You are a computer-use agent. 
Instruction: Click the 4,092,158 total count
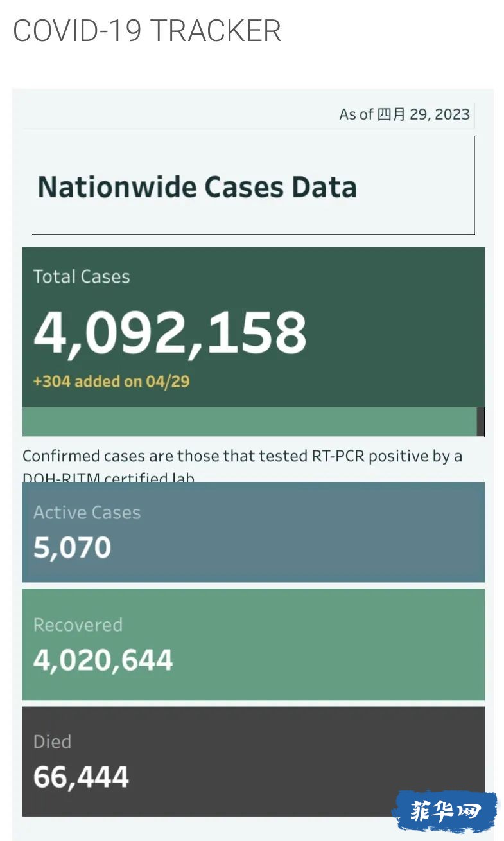point(170,333)
